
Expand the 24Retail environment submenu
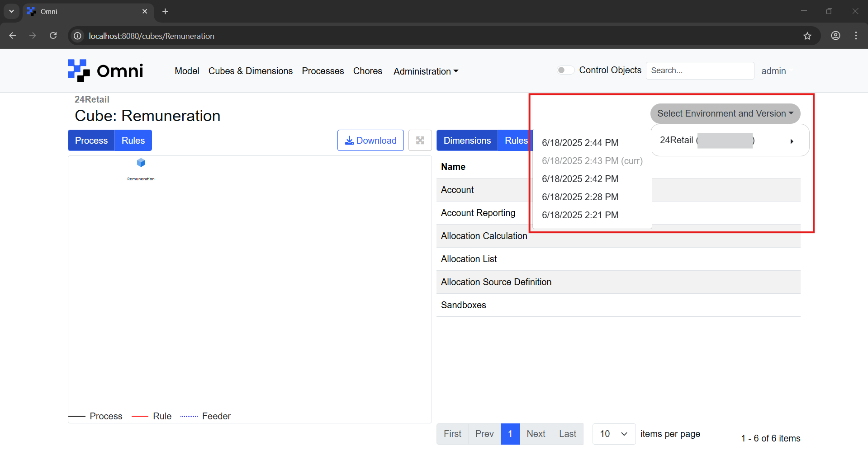point(730,141)
